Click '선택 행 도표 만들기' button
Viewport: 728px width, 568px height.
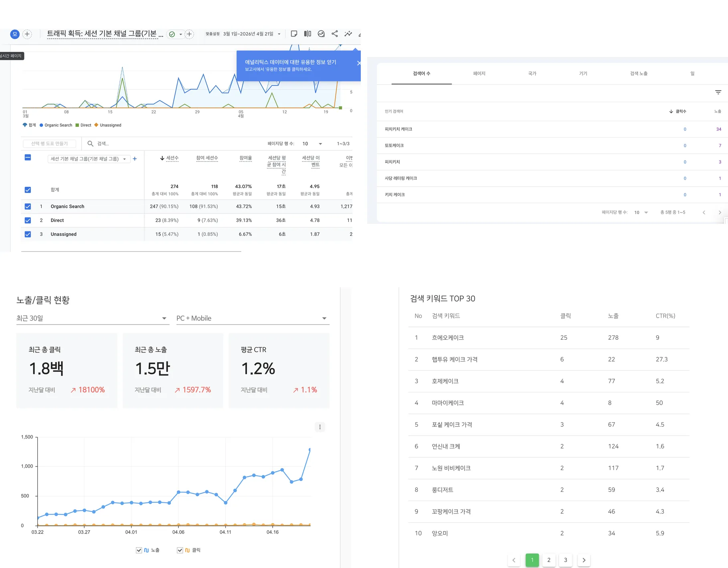pos(50,144)
